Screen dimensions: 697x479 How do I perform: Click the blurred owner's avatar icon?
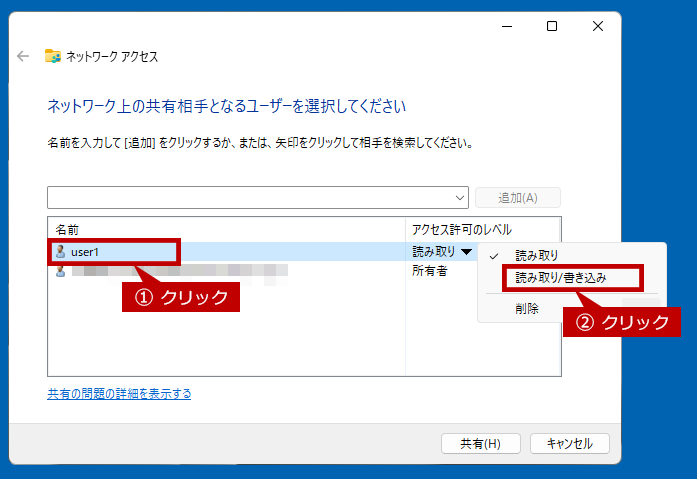[60, 271]
